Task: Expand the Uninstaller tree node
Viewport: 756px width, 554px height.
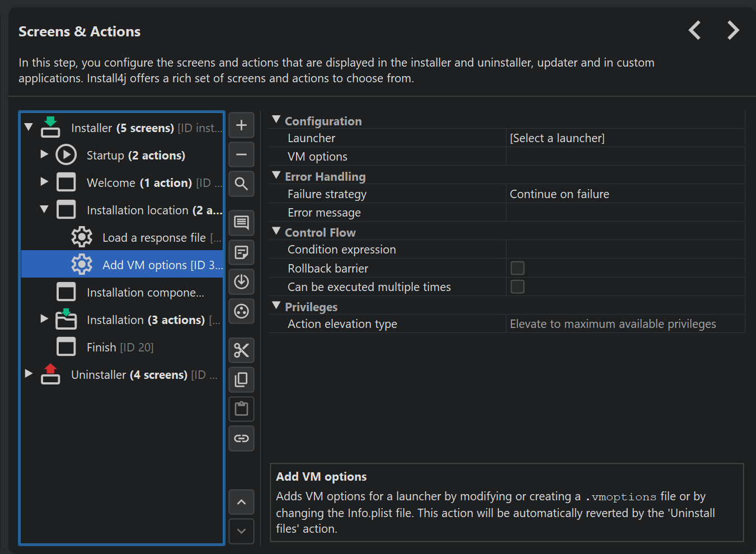Action: click(x=29, y=374)
